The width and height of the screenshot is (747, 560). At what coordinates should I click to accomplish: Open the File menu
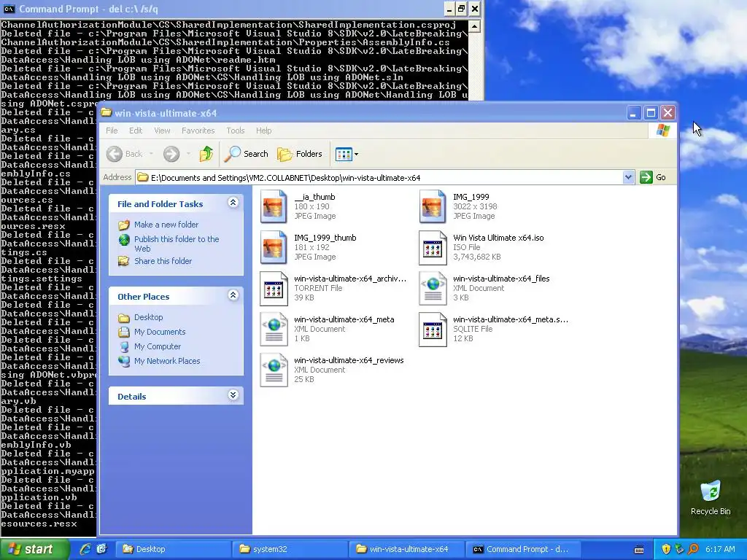click(112, 131)
